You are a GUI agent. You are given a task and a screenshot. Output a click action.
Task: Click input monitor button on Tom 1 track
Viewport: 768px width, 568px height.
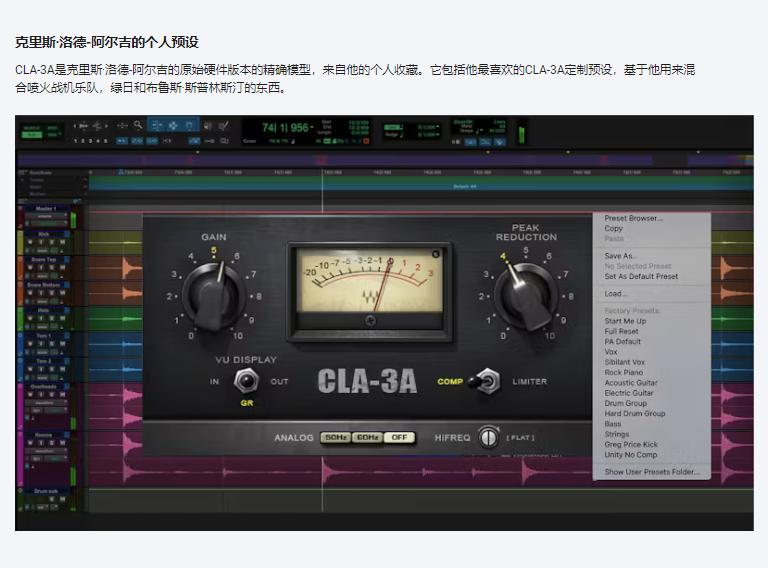pyautogui.click(x=41, y=344)
